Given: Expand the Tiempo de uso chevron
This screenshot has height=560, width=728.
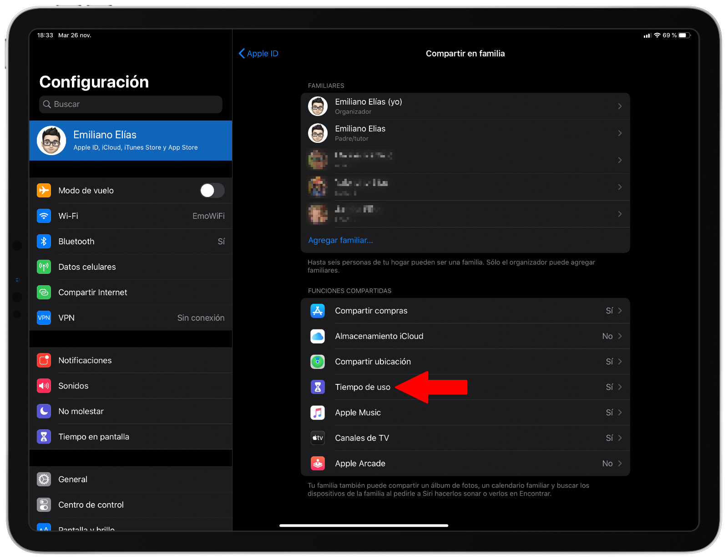Looking at the screenshot, I should (x=620, y=387).
